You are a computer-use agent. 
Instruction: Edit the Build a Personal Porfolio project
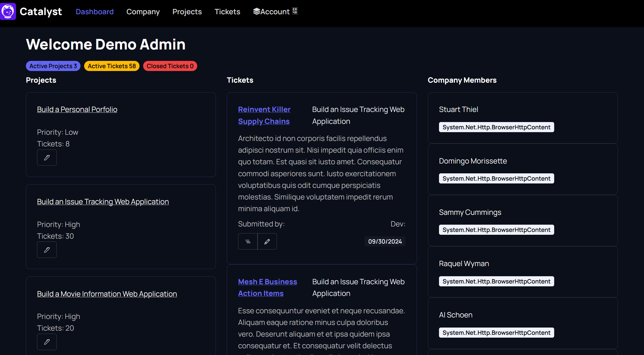(x=47, y=158)
